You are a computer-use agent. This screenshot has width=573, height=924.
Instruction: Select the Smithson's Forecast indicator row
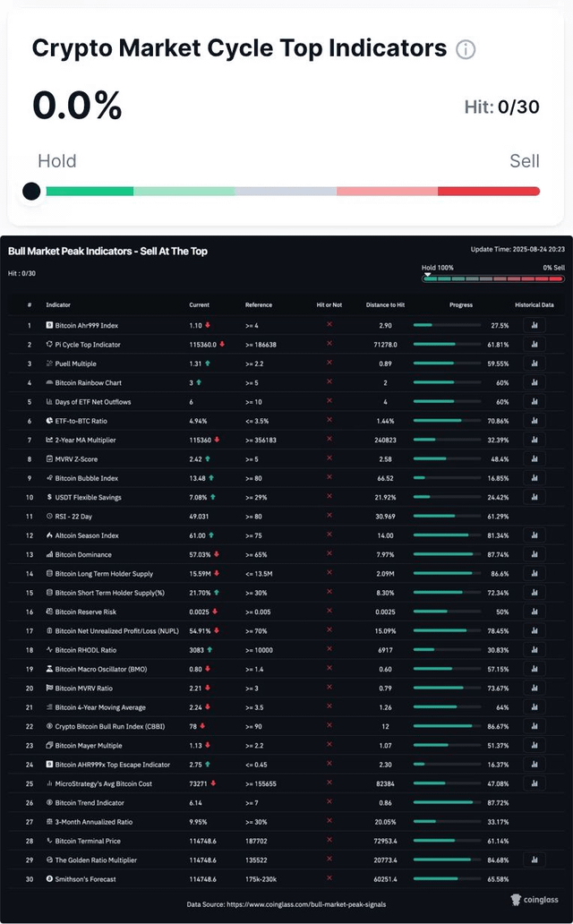pos(286,879)
